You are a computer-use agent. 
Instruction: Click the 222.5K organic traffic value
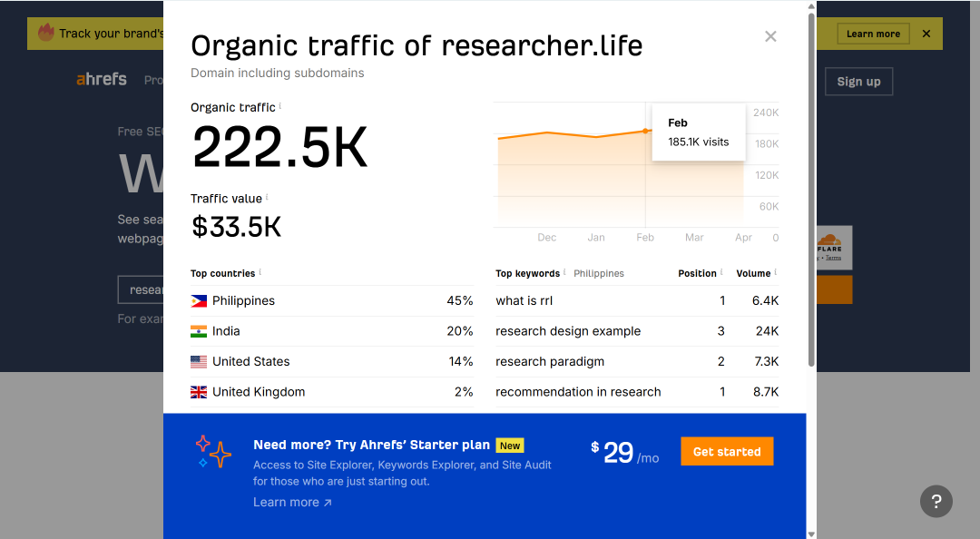pos(280,148)
